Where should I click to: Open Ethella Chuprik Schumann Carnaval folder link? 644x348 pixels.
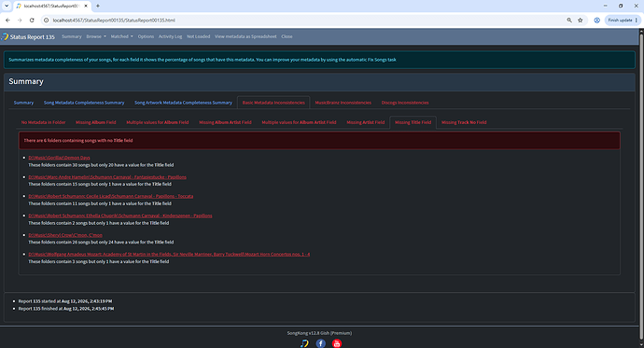(120, 216)
